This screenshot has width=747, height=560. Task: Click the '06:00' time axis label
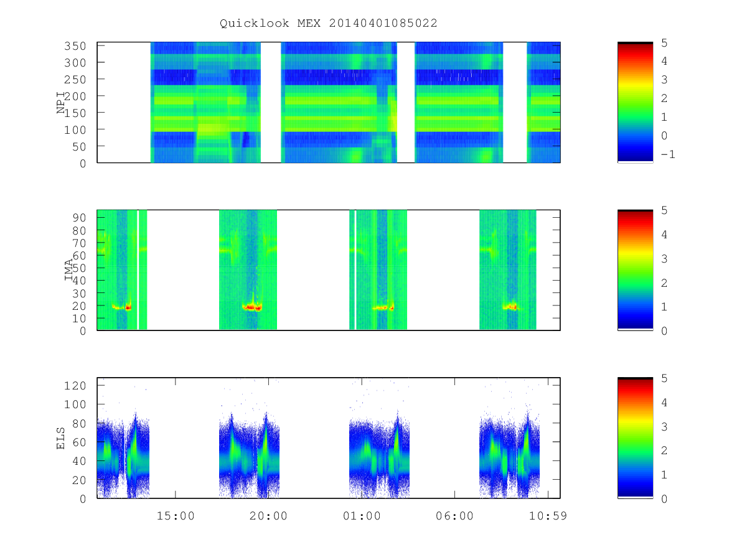454,516
